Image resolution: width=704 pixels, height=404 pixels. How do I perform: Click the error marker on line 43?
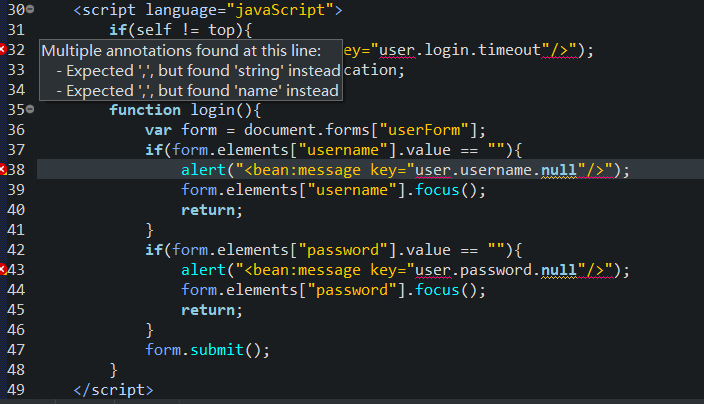[x=2, y=269]
